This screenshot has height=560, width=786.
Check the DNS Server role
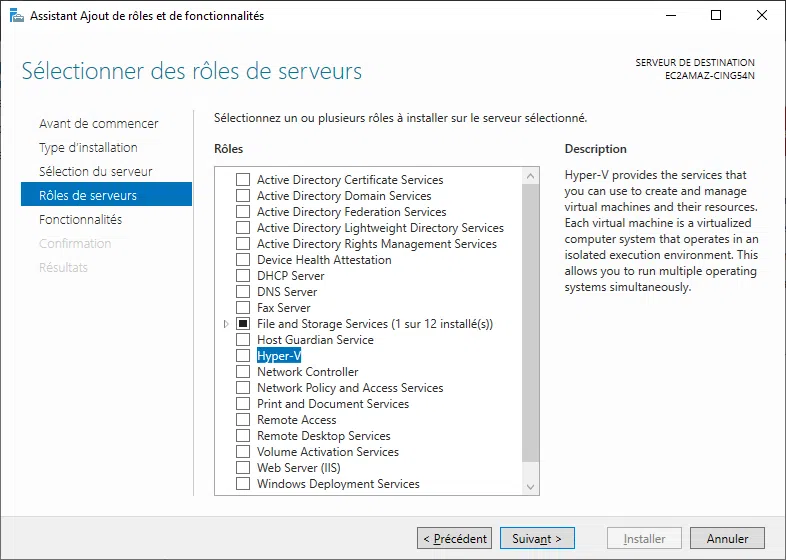(243, 292)
